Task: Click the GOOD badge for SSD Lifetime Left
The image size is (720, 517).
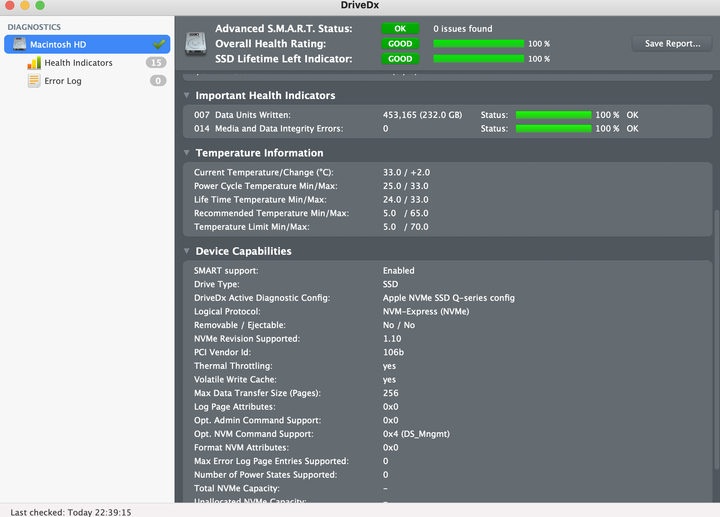Action: (x=400, y=59)
